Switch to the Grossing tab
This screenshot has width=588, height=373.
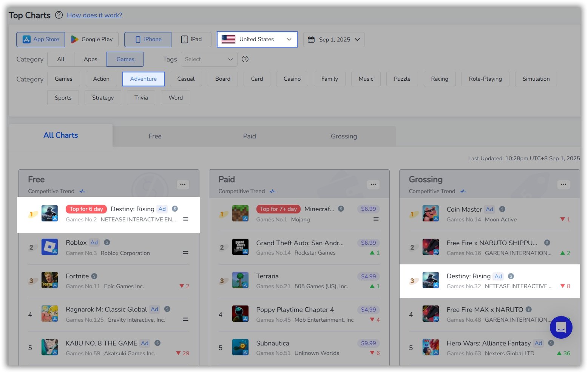[x=344, y=136]
